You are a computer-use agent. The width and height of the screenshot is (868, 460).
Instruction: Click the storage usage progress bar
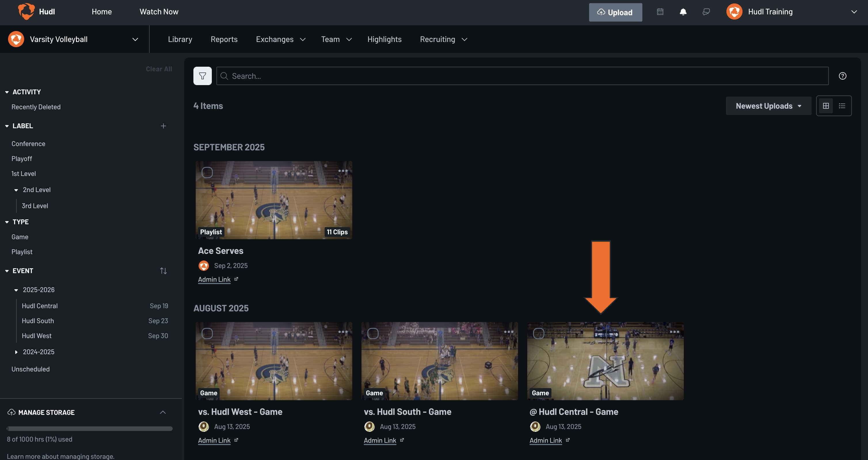coord(90,428)
